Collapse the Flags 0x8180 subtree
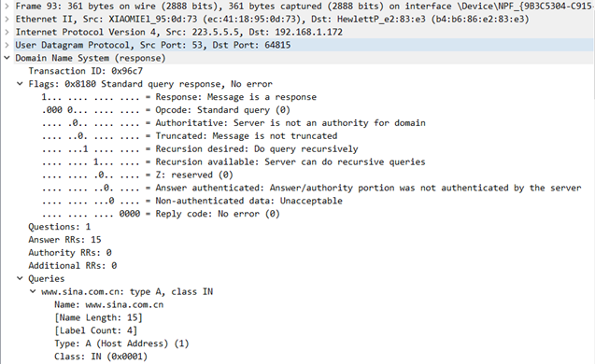The image size is (595, 364). pos(20,84)
